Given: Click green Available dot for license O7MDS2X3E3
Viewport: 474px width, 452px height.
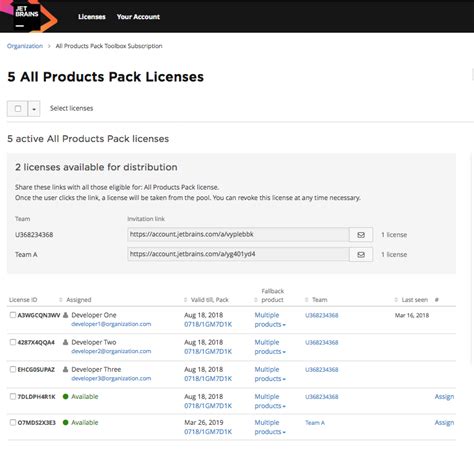Looking at the screenshot, I should (66, 423).
